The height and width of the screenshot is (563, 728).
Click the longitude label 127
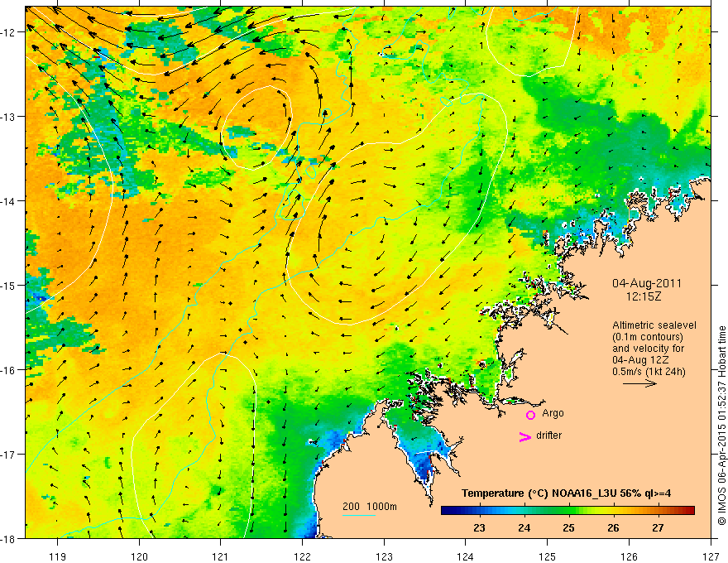coord(711,556)
